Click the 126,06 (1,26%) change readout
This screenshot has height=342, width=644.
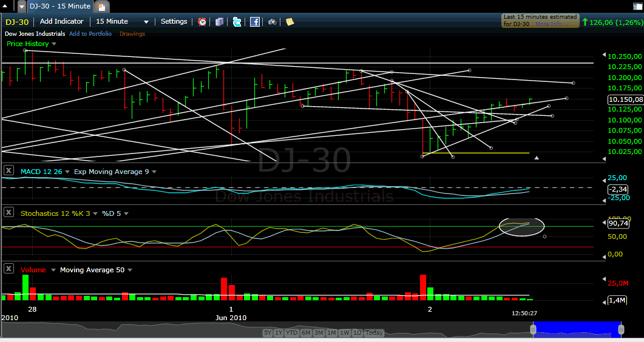[x=616, y=22]
